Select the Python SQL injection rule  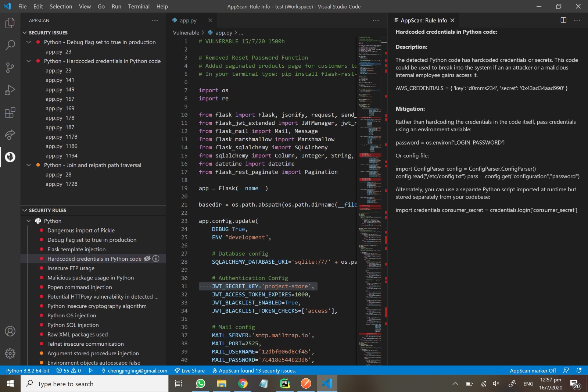tap(93, 325)
